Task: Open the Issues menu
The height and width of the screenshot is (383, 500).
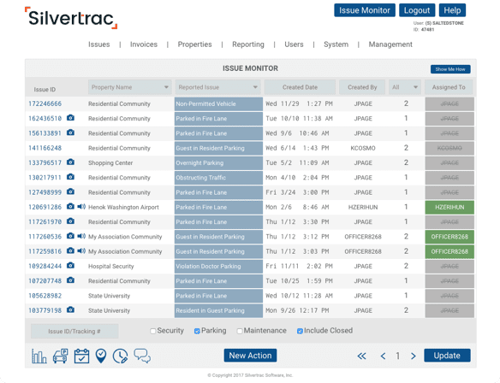Action: point(99,44)
